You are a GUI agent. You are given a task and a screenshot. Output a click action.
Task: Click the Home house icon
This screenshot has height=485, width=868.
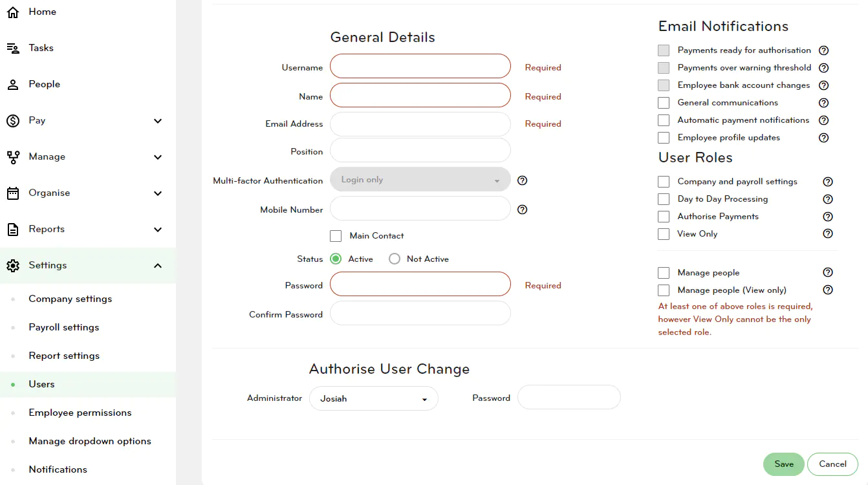[x=13, y=12]
